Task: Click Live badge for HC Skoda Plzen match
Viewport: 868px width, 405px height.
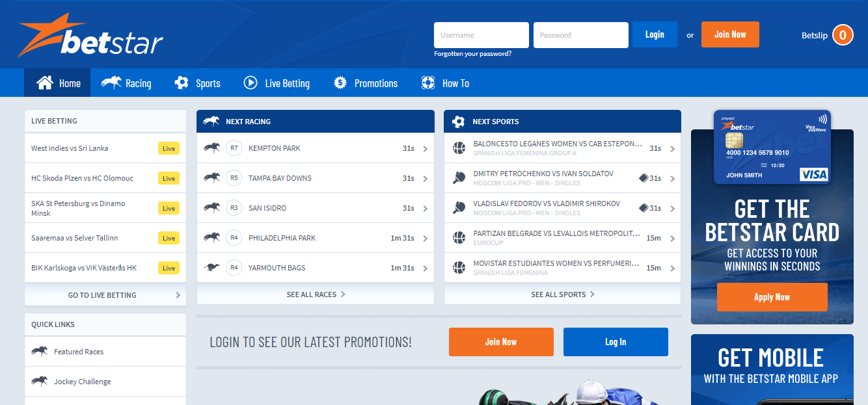Action: click(169, 178)
